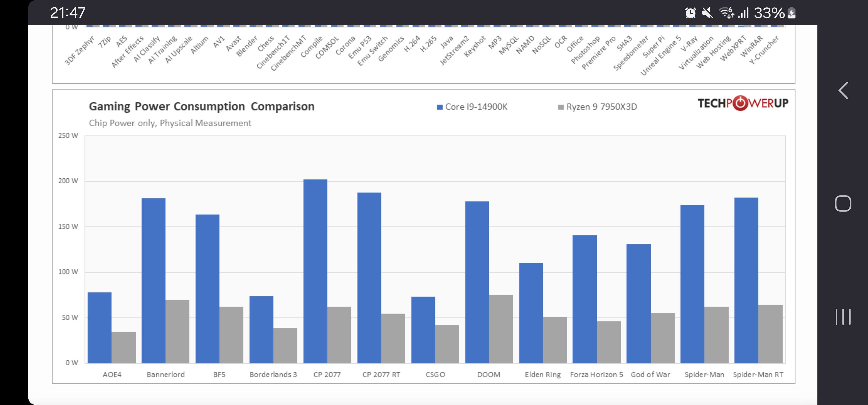Open the recent apps button
Image resolution: width=868 pixels, height=405 pixels.
(x=843, y=317)
